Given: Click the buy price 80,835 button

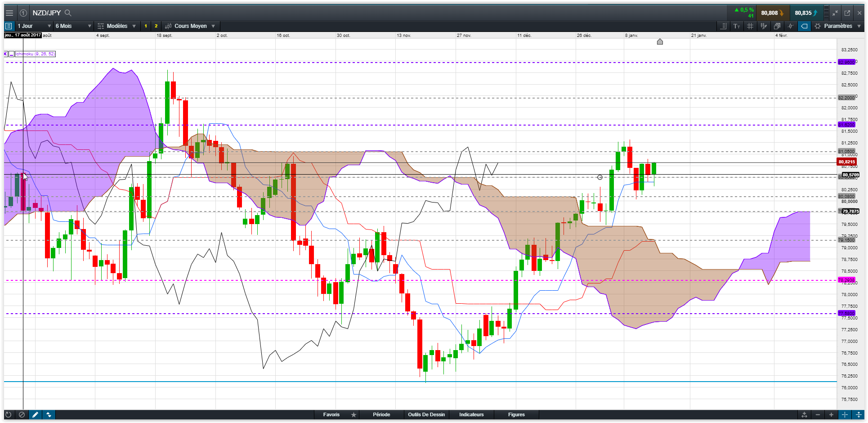Looking at the screenshot, I should (806, 13).
